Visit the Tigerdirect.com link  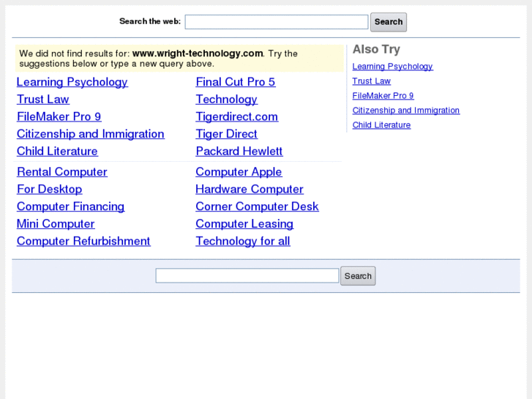point(237,116)
